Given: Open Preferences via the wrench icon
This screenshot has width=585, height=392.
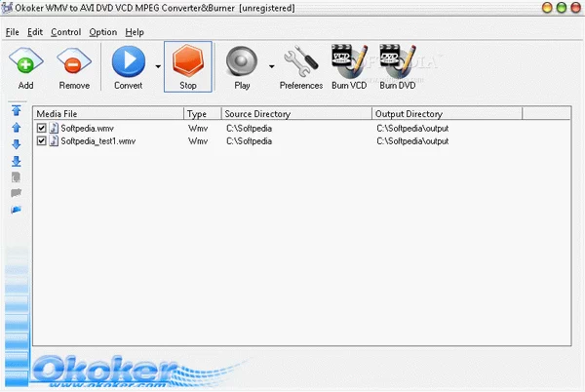Looking at the screenshot, I should point(300,60).
